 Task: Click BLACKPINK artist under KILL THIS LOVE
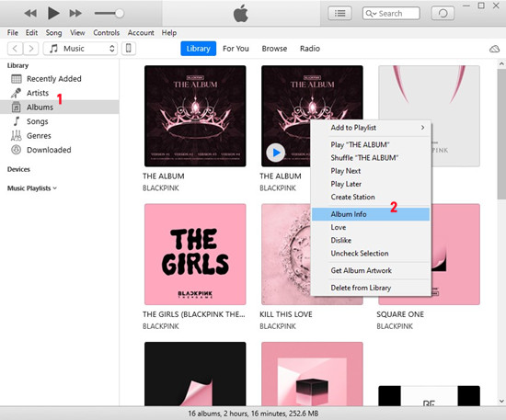tap(278, 326)
